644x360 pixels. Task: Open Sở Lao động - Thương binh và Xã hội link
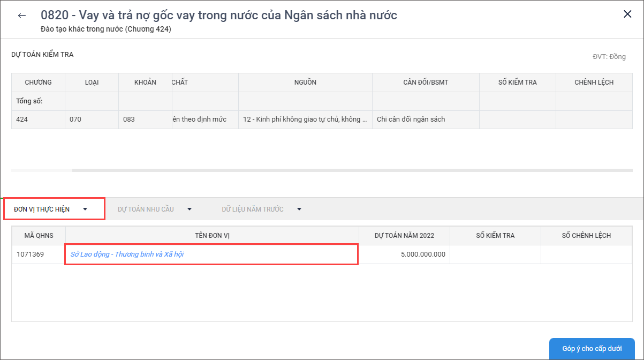(127, 254)
